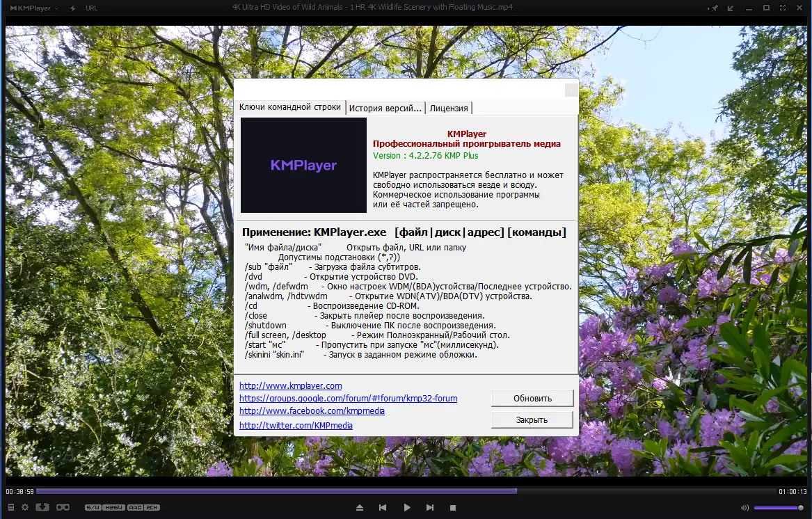812x519 pixels.
Task: Open the История версий... tab
Action: [x=385, y=108]
